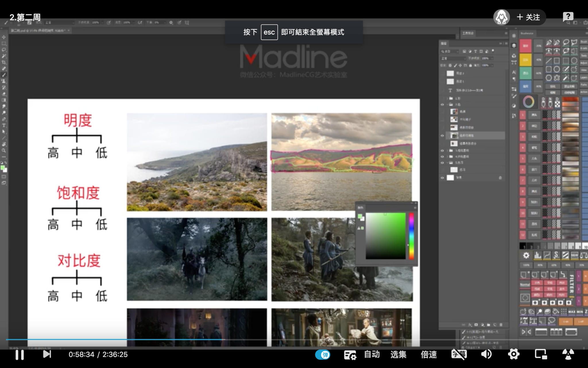Click the Layers tab on right edge
This screenshot has width=588, height=368.
584,78
